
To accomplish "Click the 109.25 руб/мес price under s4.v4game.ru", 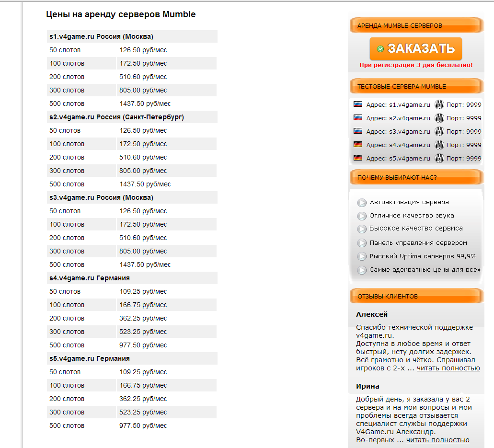I will (x=143, y=291).
